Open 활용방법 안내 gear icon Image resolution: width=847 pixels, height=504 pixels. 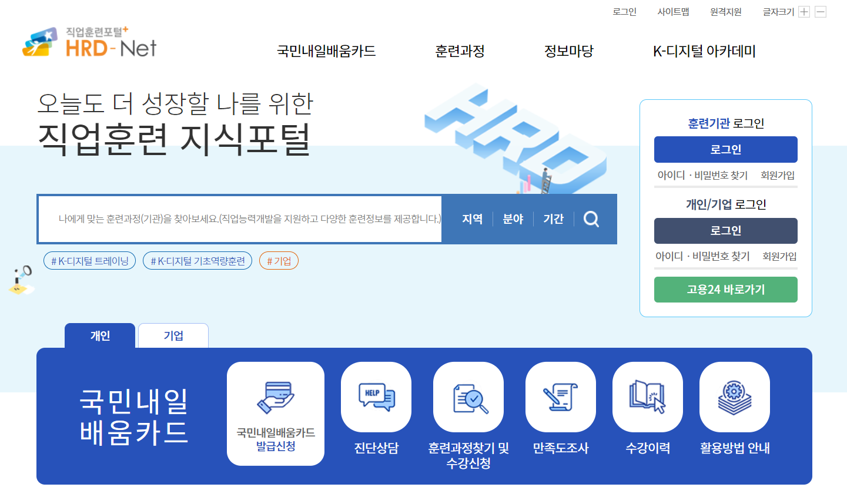[735, 397]
